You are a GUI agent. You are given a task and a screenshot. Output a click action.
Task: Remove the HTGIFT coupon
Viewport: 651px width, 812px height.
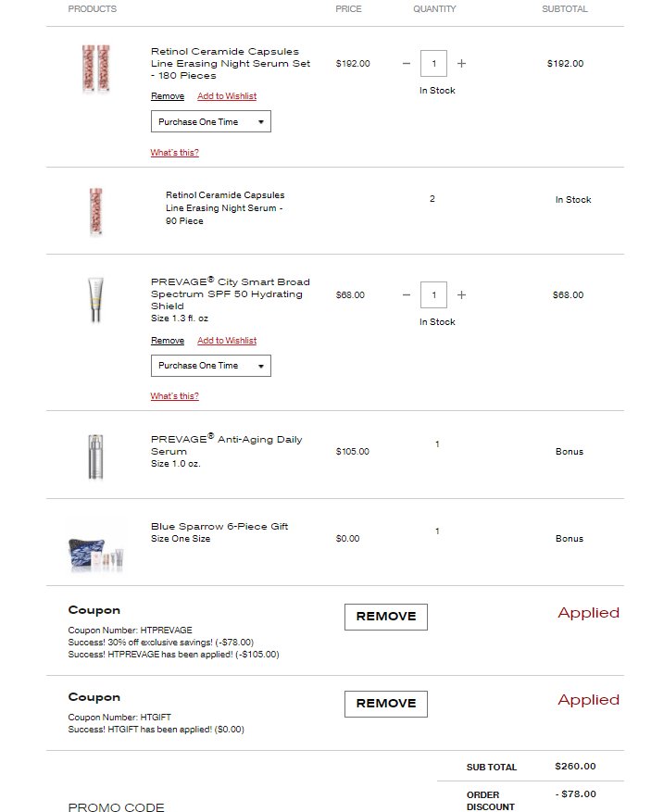pyautogui.click(x=386, y=704)
